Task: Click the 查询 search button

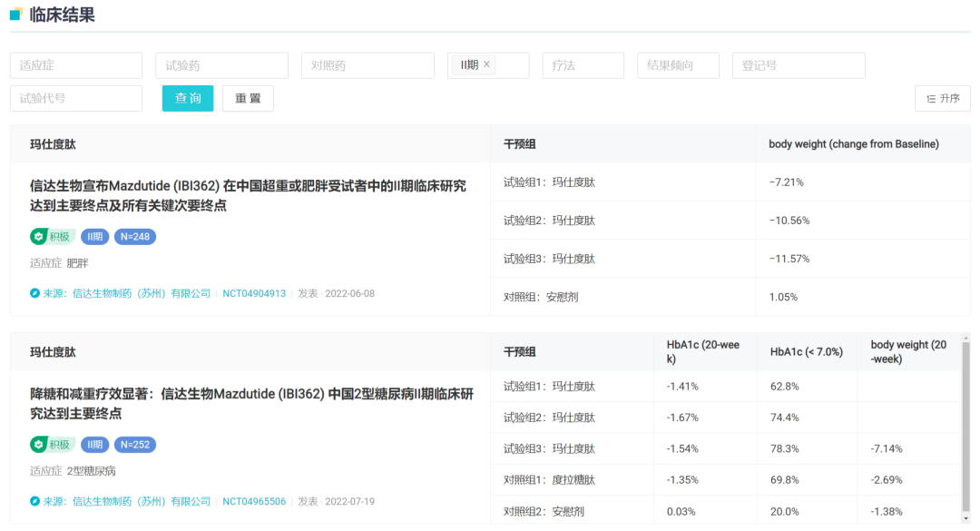Action: [x=188, y=98]
